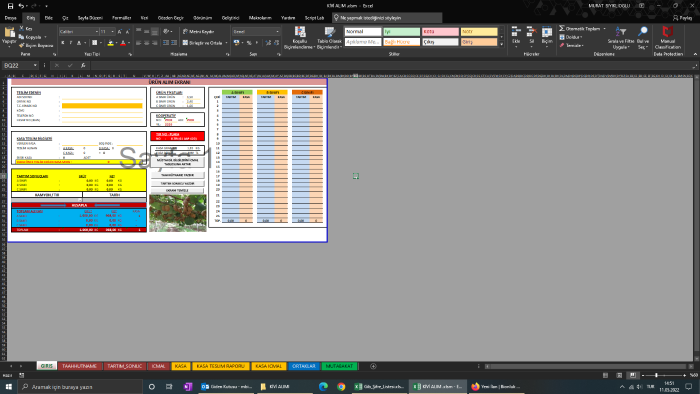Click the Tell me search box

387,18
